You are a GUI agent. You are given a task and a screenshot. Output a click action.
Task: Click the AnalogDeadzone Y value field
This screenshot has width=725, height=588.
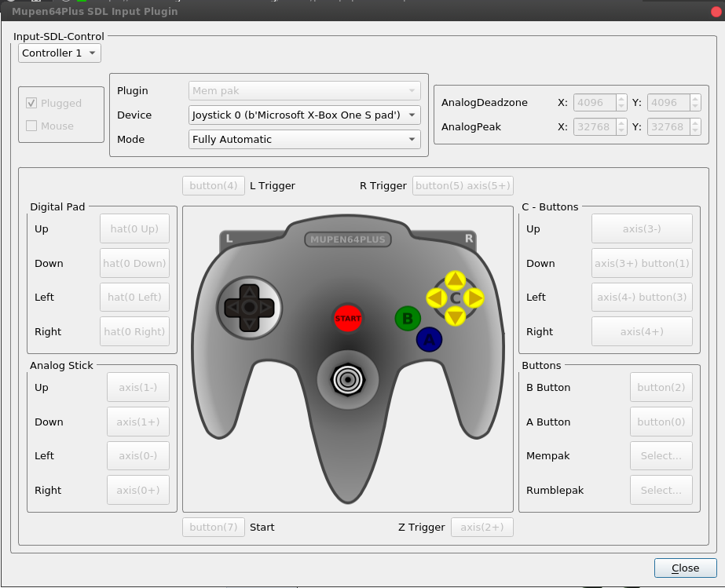point(668,103)
